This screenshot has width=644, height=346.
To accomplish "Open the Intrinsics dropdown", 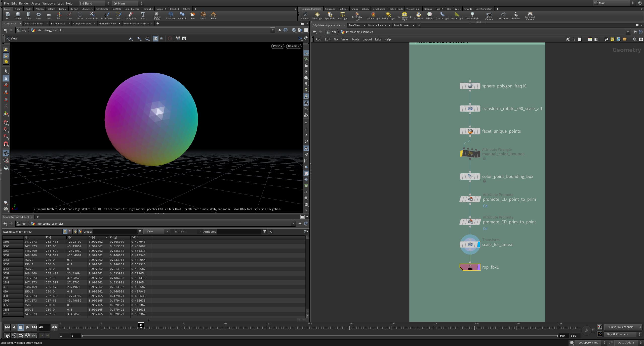I will coord(187,231).
